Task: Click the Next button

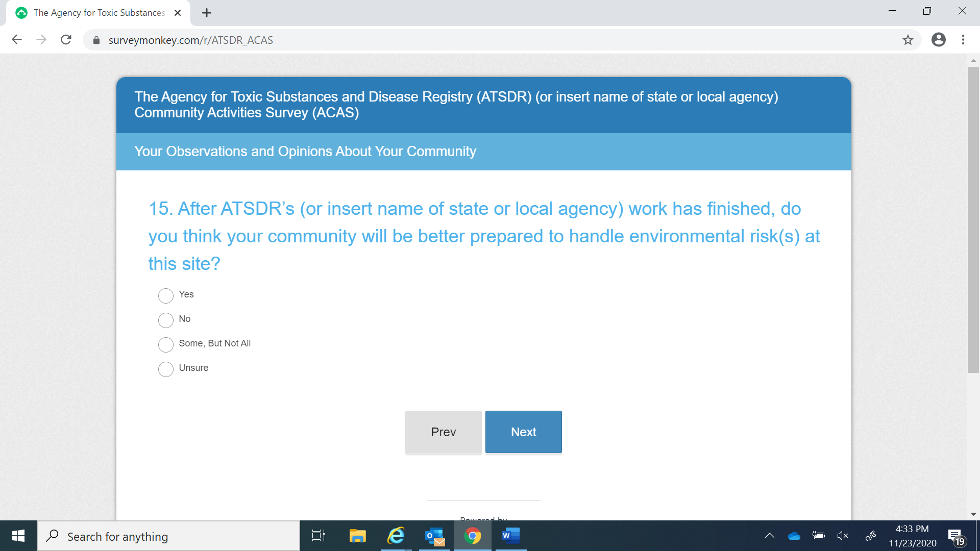Action: 523,432
